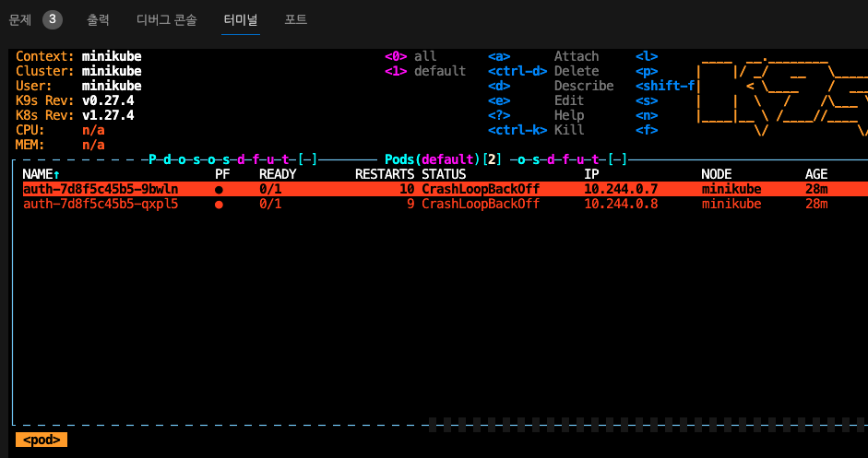Click the PF column header

pyautogui.click(x=222, y=174)
